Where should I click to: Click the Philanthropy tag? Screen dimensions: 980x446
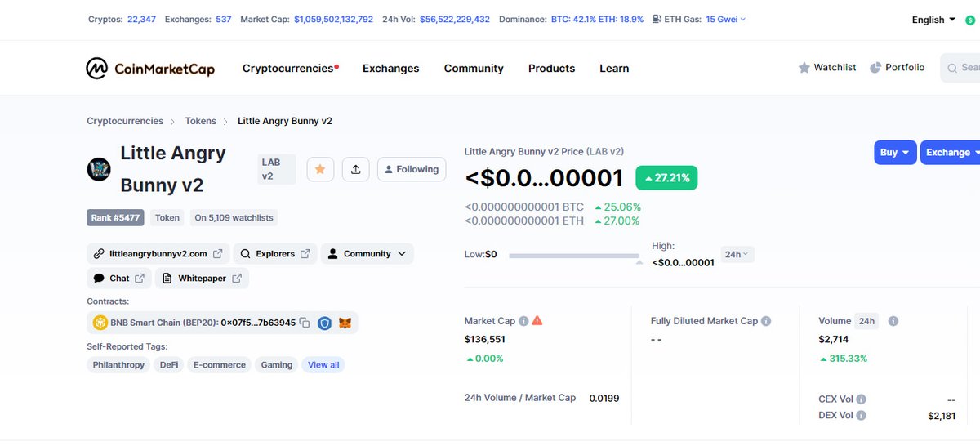pyautogui.click(x=119, y=365)
